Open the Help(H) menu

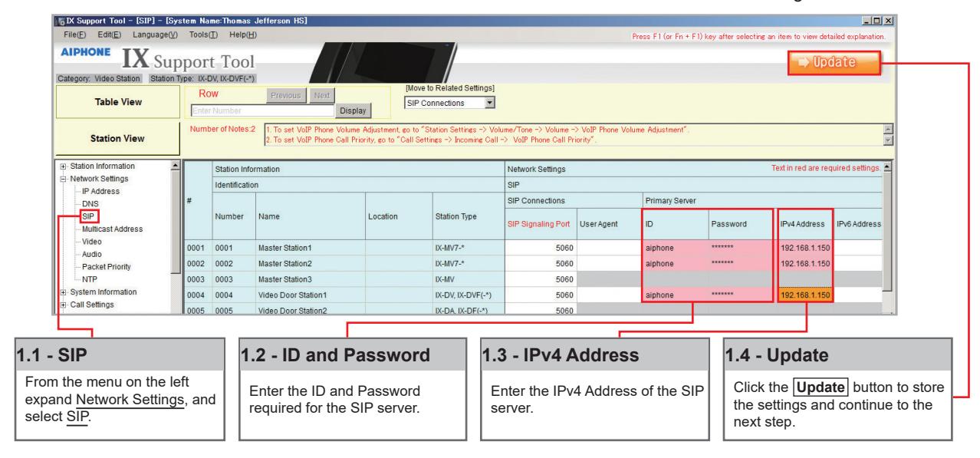243,36
